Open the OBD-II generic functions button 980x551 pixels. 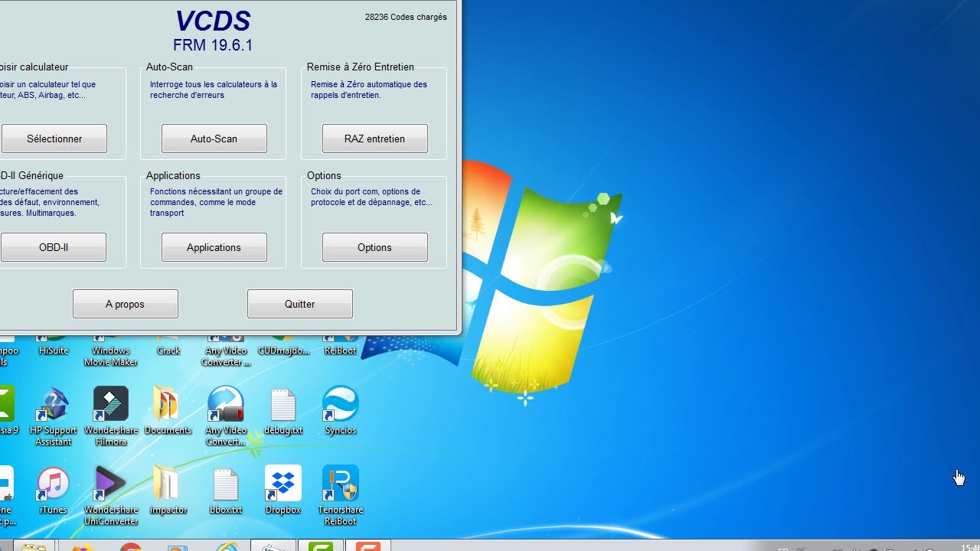(54, 247)
